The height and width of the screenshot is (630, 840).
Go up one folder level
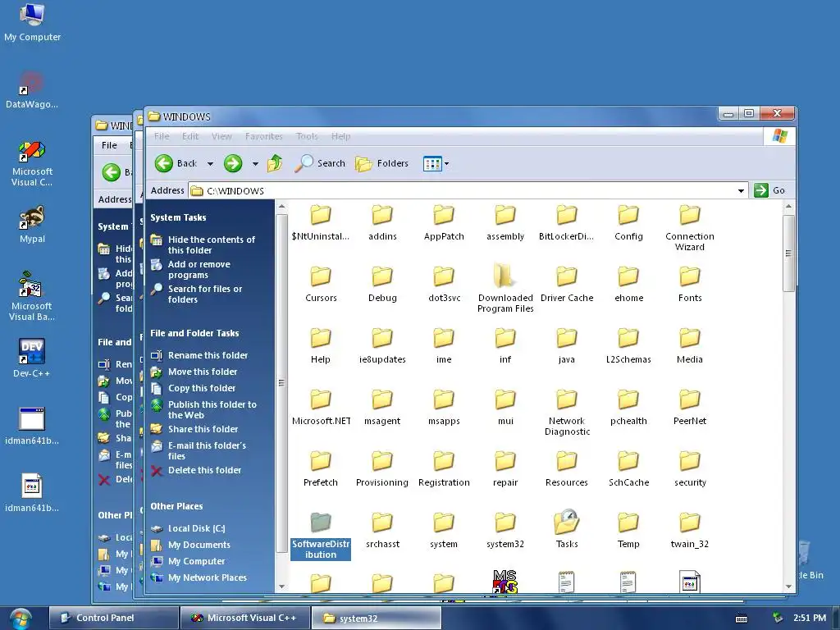point(275,163)
